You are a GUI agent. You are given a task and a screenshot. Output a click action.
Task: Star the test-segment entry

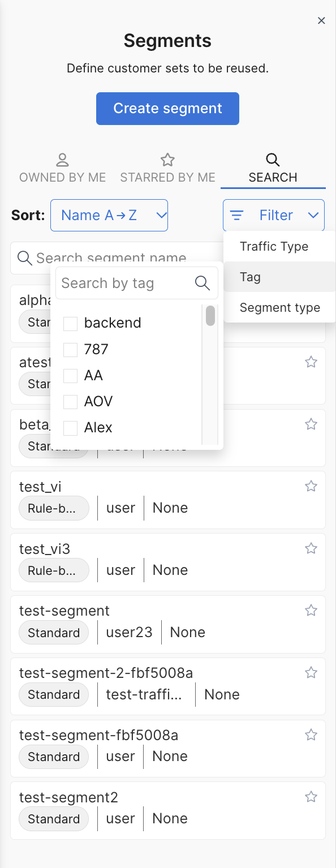coord(311,611)
